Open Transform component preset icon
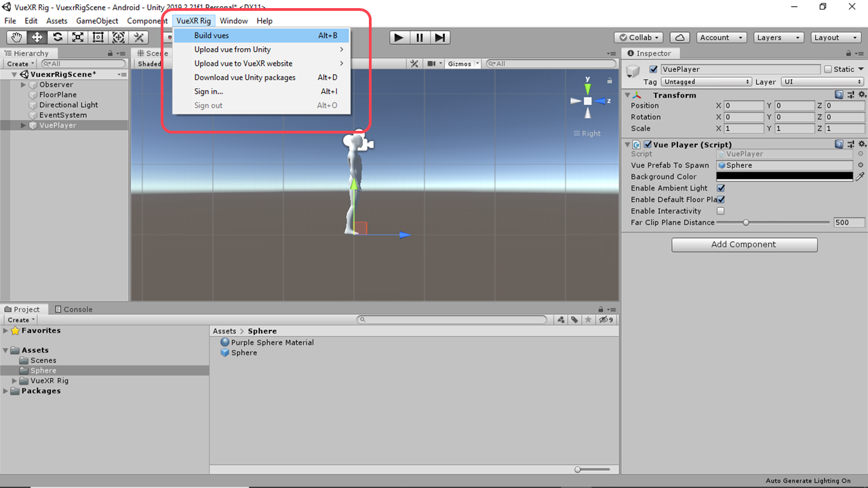This screenshot has height=488, width=868. tap(850, 96)
